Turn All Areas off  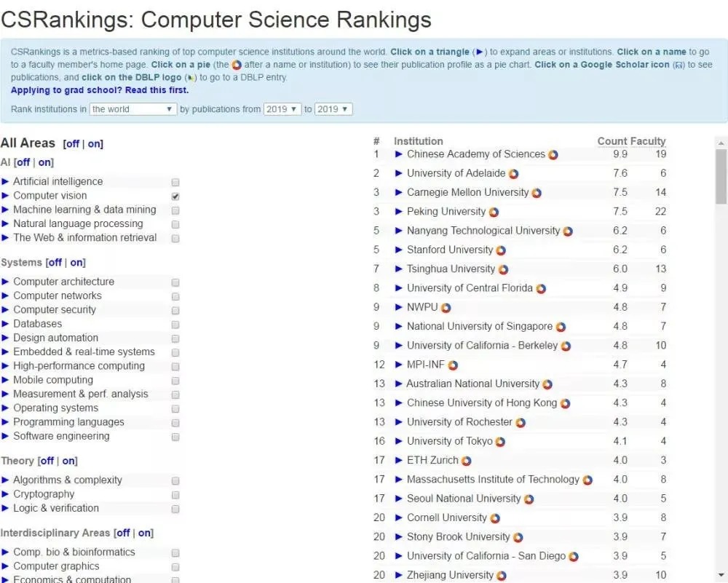pos(73,144)
